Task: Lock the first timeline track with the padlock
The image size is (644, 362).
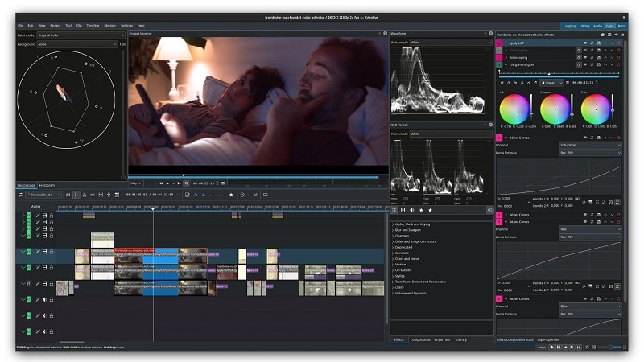Action: pyautogui.click(x=52, y=215)
